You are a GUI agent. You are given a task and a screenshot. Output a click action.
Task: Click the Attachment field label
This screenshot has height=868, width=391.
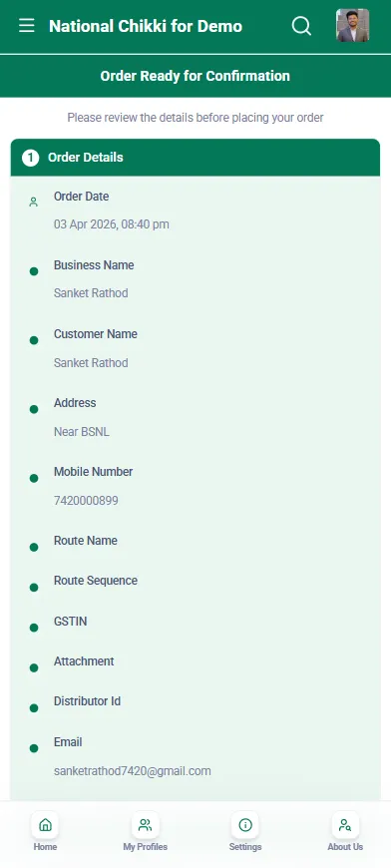pos(84,661)
